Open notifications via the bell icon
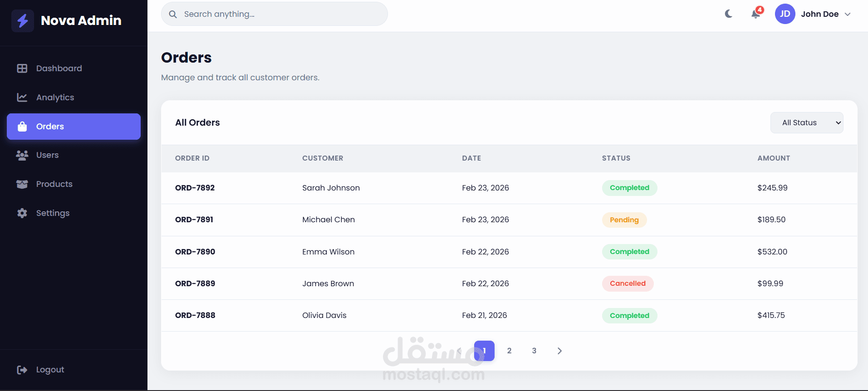The height and width of the screenshot is (391, 868). (x=756, y=14)
